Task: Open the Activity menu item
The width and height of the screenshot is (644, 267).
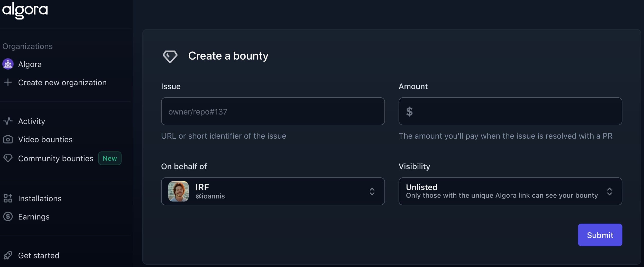Action: coord(32,121)
